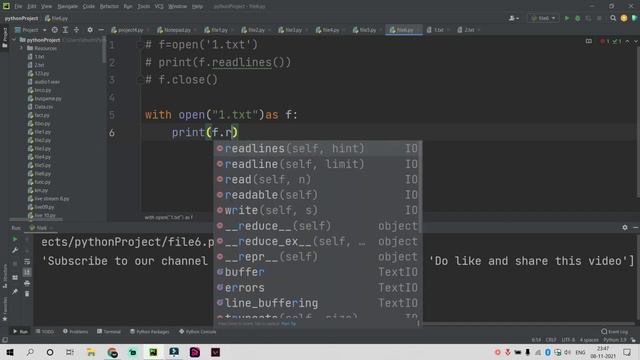The width and height of the screenshot is (640, 360).
Task: Open the Run tool window button
Action: (20, 331)
